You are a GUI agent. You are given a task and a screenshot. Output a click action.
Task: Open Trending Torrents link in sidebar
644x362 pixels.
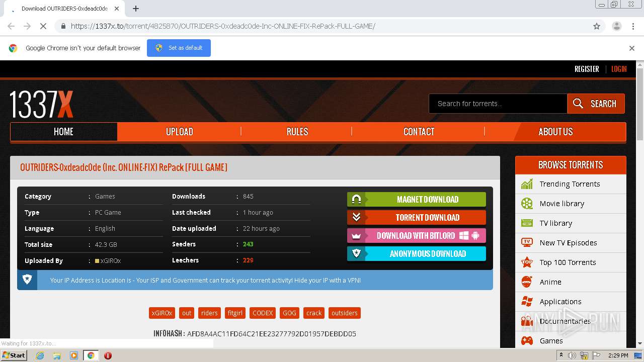point(570,184)
